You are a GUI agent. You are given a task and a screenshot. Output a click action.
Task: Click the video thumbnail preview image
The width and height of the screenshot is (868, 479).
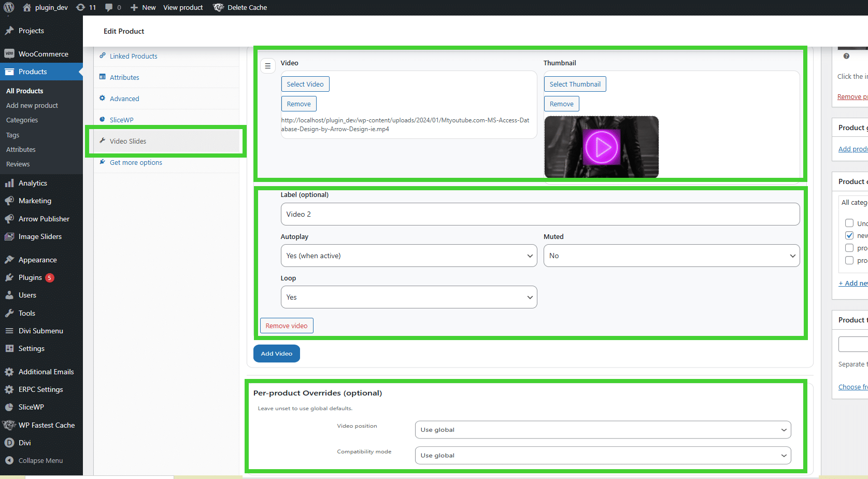tap(601, 147)
